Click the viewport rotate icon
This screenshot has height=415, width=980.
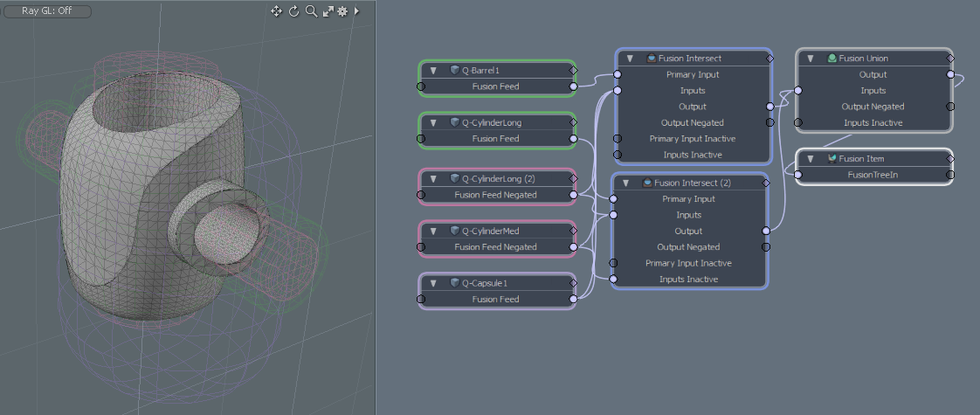(294, 11)
